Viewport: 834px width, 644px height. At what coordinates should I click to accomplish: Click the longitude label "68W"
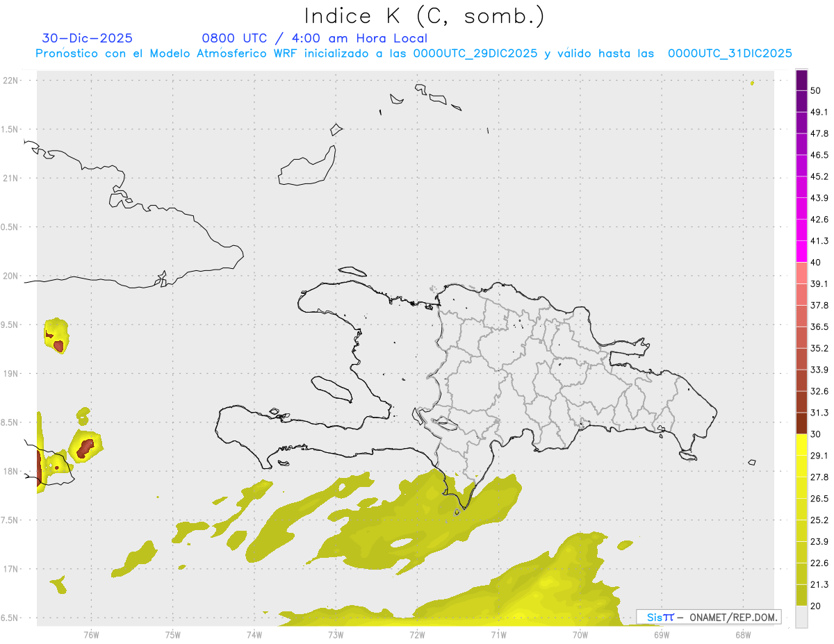743,635
